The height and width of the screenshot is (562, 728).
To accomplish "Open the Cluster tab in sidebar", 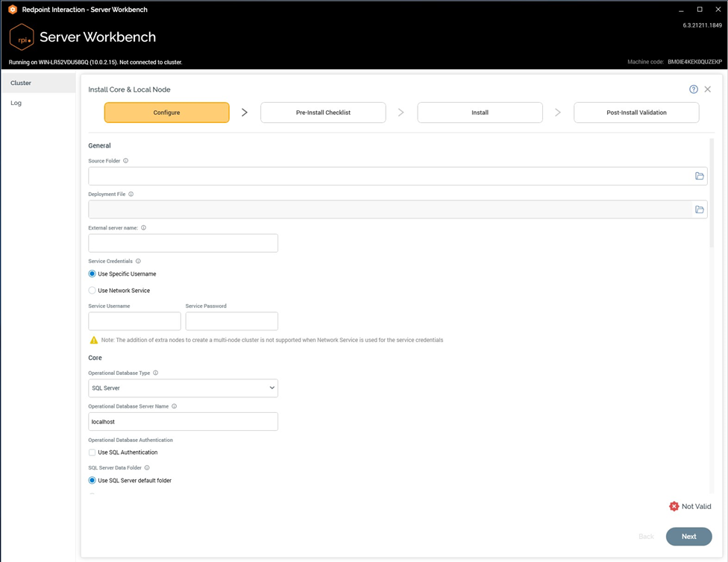I will pyautogui.click(x=38, y=83).
